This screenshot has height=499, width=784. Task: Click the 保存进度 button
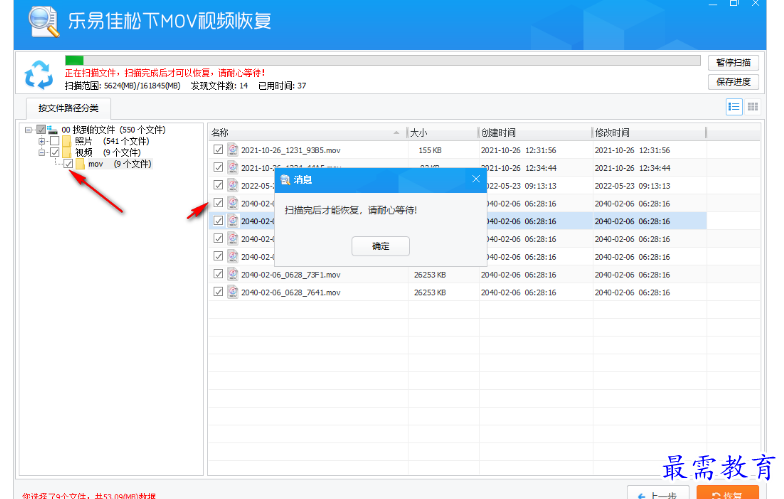click(733, 82)
